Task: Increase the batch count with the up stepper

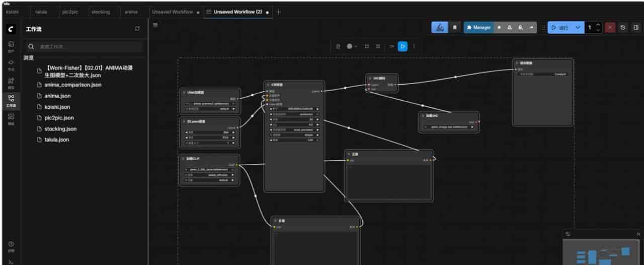Action: coord(598,25)
